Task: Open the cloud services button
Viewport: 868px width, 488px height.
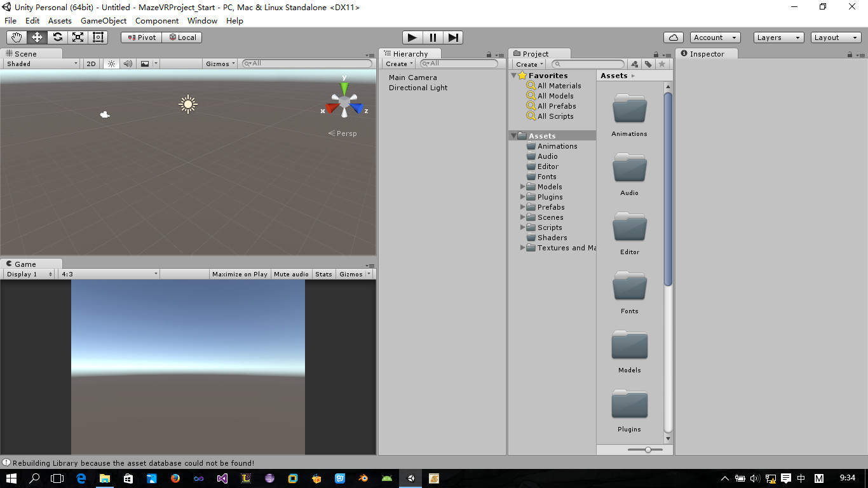Action: (673, 37)
